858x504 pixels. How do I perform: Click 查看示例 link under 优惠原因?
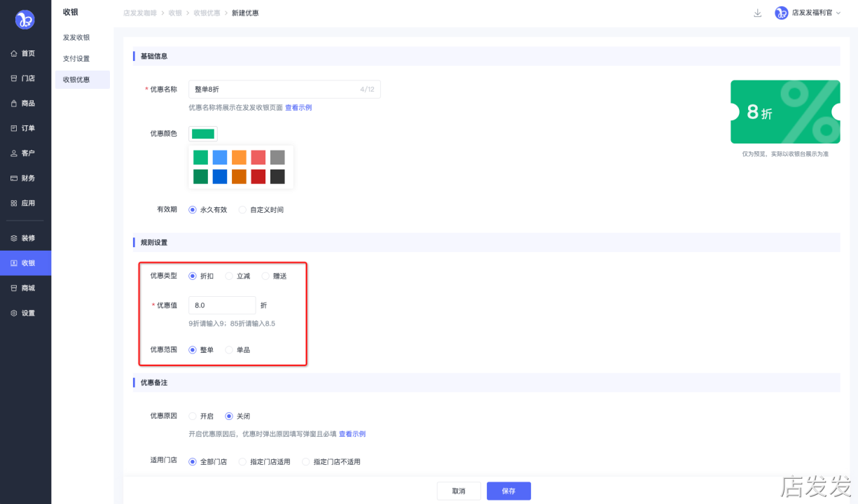click(x=352, y=434)
